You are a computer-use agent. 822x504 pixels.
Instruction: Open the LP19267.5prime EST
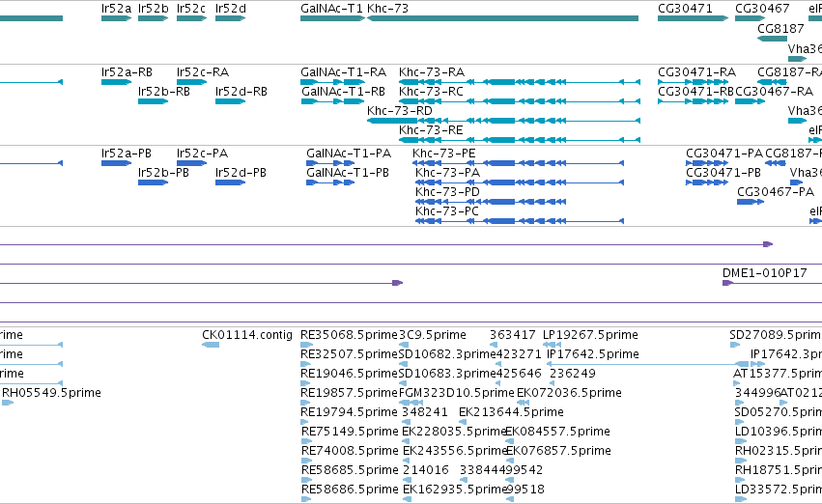pyautogui.click(x=552, y=345)
